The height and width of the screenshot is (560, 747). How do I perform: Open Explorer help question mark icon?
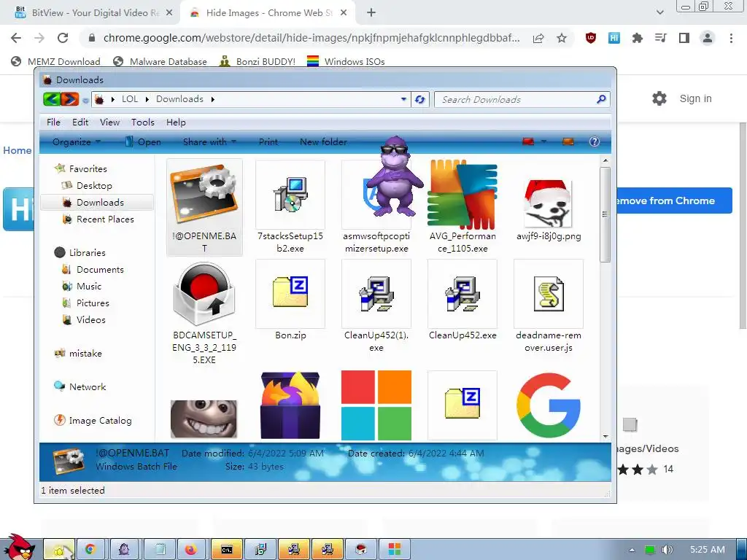tap(594, 141)
